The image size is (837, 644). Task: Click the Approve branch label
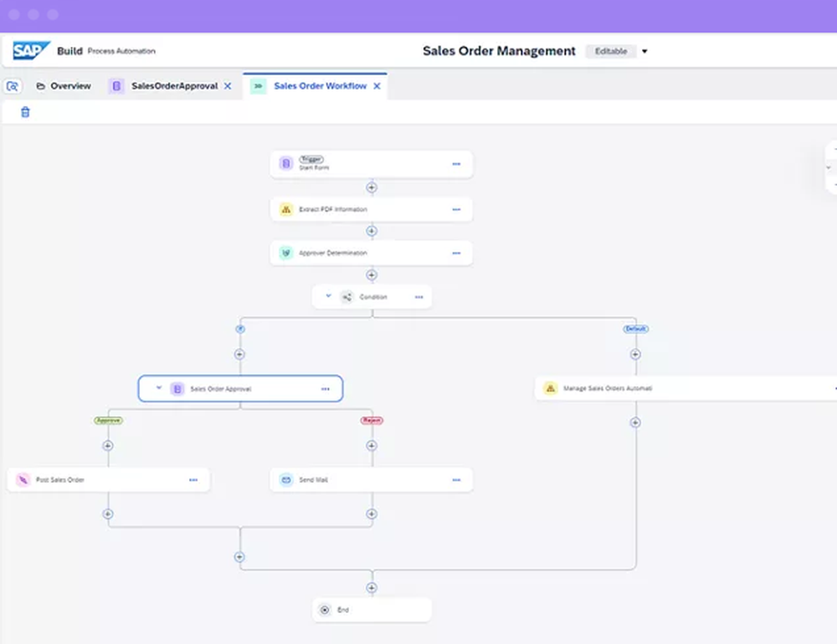(108, 421)
